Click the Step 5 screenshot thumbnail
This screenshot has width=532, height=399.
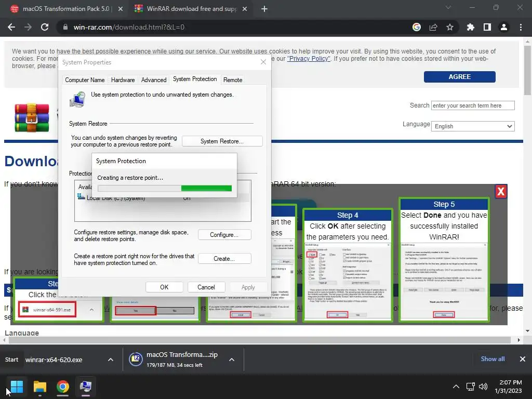coord(444,281)
